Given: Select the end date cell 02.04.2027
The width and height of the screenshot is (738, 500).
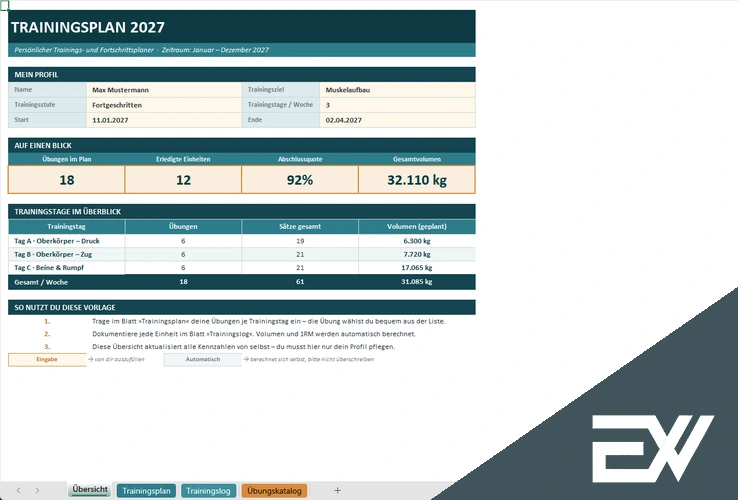Looking at the screenshot, I should tap(397, 120).
